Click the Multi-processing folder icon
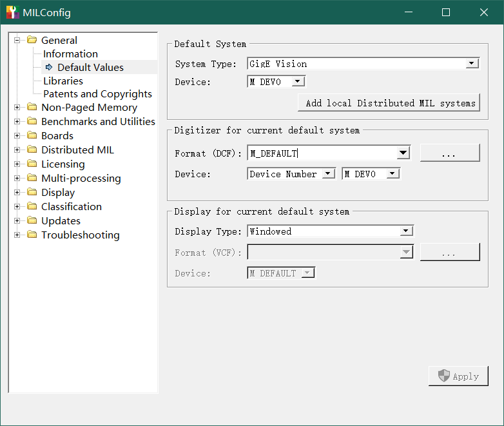 pyautogui.click(x=32, y=177)
